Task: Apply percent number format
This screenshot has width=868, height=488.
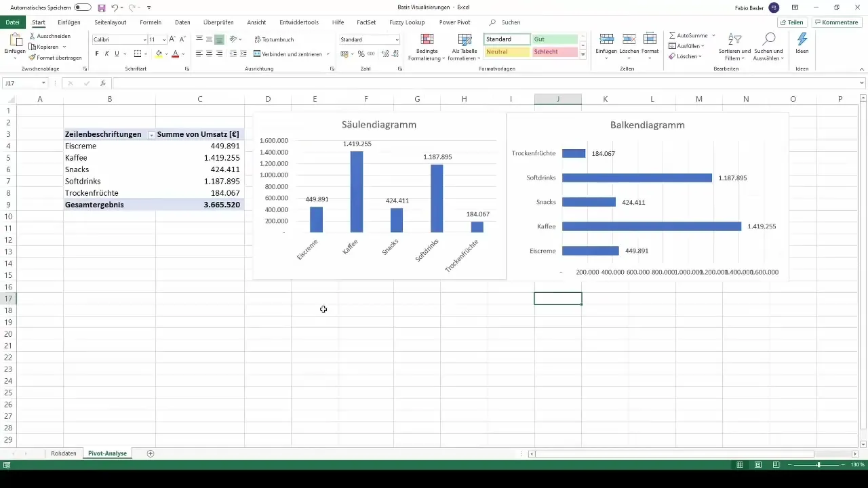Action: [361, 54]
